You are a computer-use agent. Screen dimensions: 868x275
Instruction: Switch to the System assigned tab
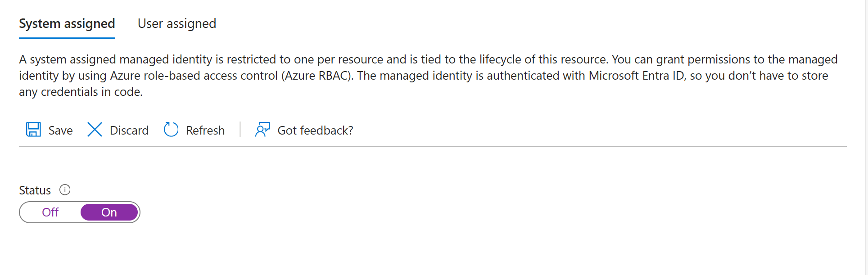(x=67, y=24)
